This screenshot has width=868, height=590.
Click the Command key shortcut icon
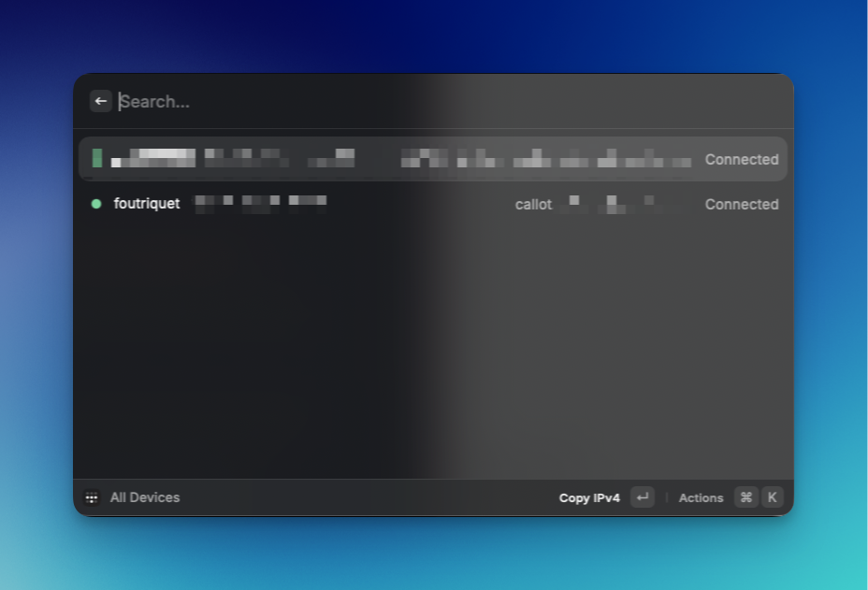tap(745, 497)
